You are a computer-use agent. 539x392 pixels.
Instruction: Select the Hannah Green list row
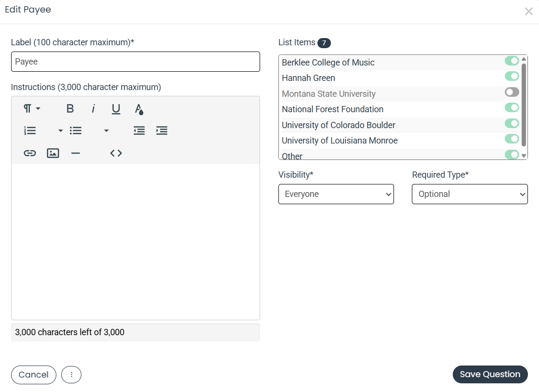400,78
